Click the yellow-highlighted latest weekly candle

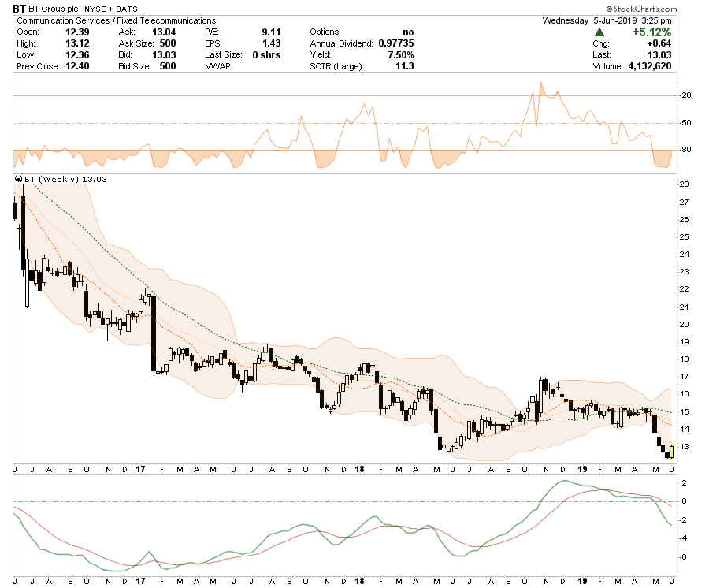click(671, 452)
